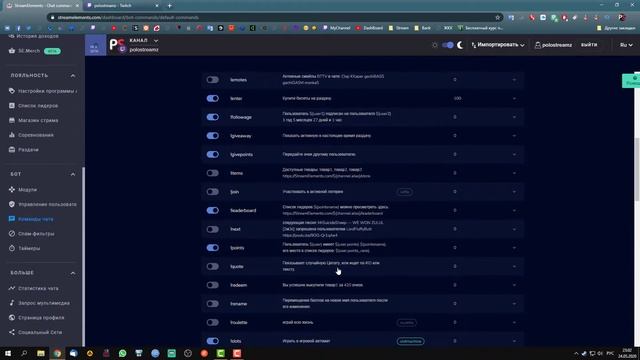Switch to the polostreamz Twitch browser tab
The width and height of the screenshot is (640, 360).
click(x=122, y=6)
